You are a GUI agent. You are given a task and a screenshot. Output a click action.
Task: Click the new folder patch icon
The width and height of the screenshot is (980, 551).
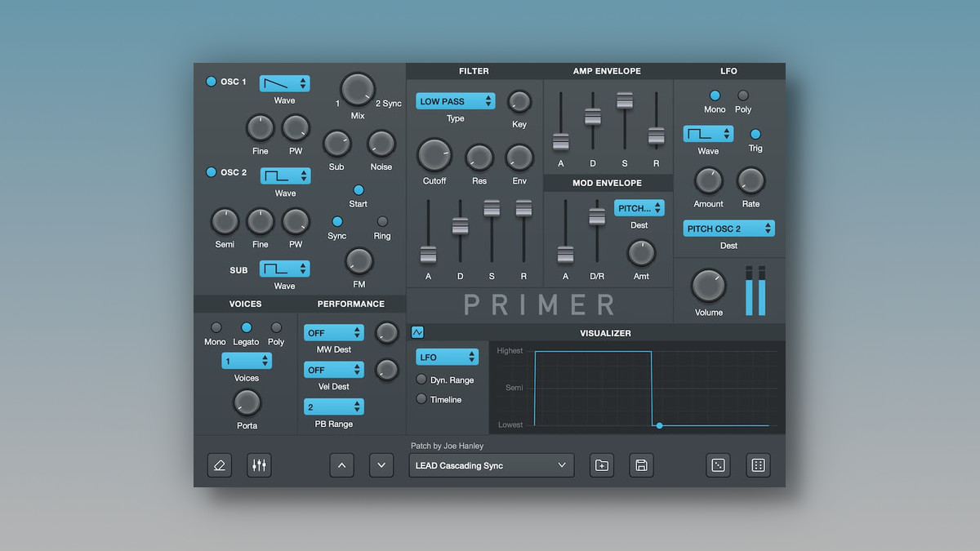tap(602, 465)
